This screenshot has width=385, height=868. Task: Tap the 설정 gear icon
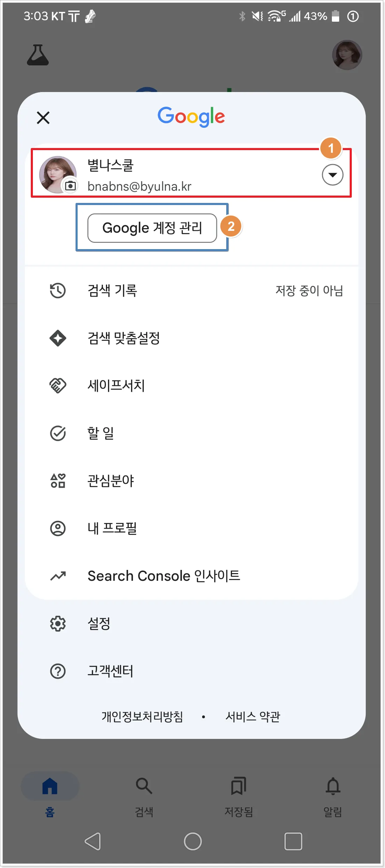(x=58, y=623)
